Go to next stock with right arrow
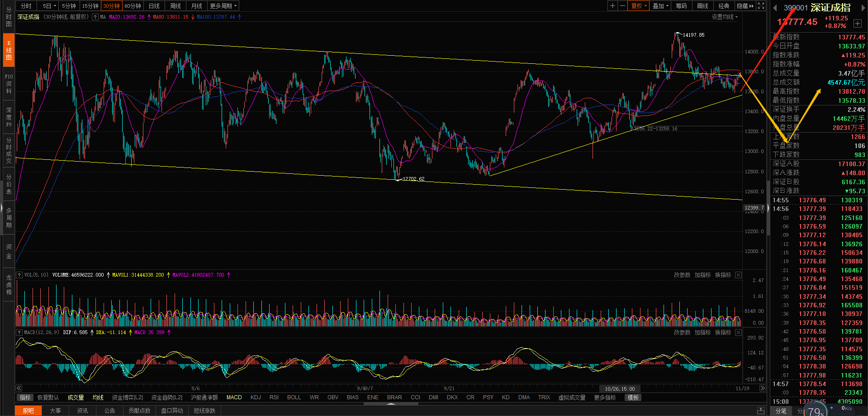 (x=862, y=8)
